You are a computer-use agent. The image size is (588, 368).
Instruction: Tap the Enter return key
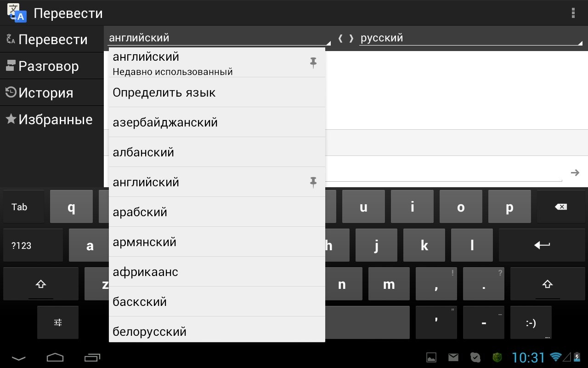(x=542, y=245)
